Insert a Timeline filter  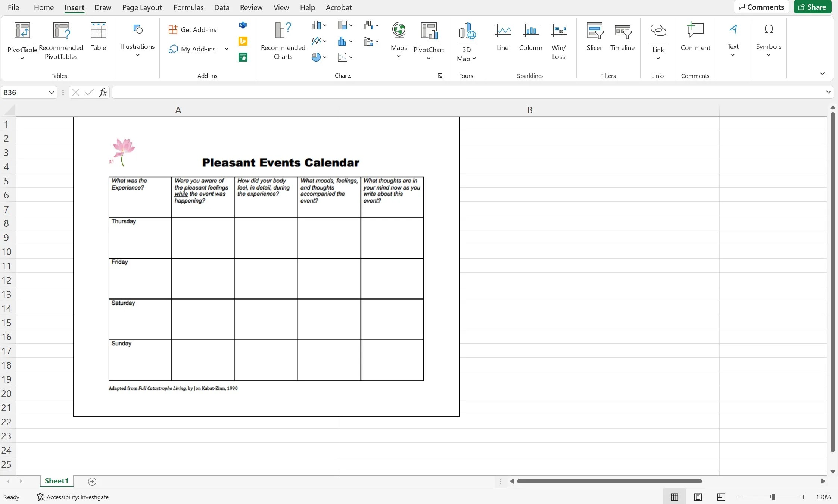[x=622, y=37]
